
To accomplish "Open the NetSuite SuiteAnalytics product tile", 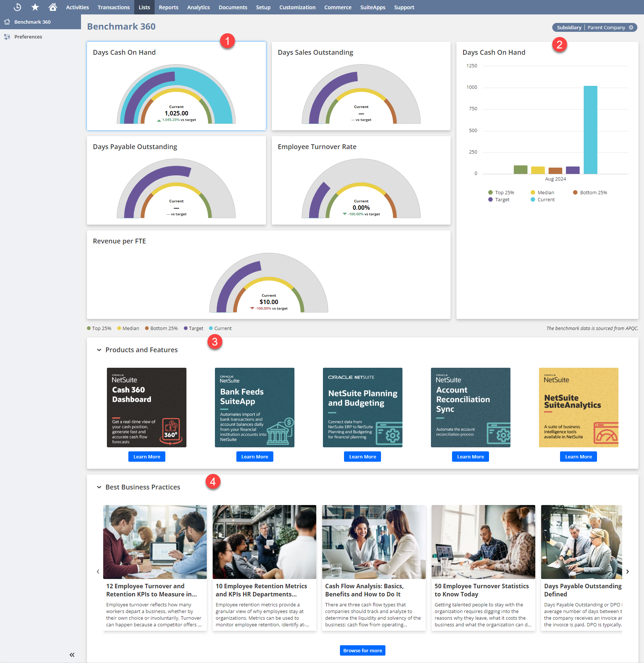I will [579, 407].
